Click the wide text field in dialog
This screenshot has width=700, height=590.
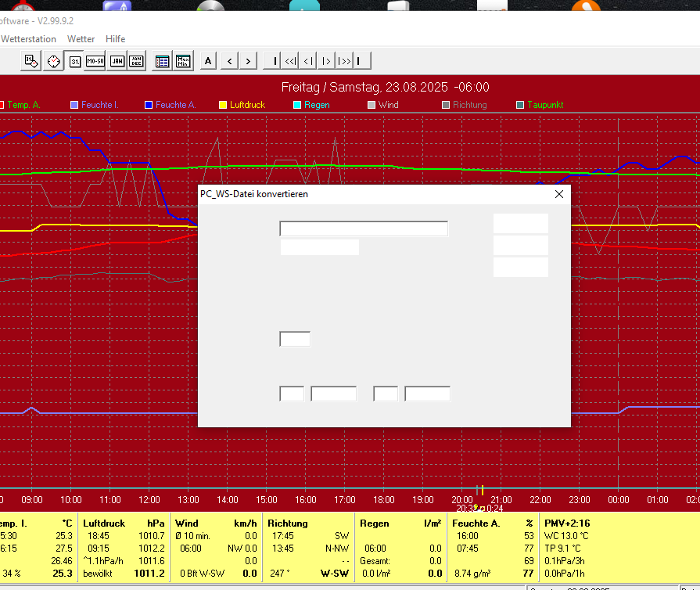click(x=363, y=228)
